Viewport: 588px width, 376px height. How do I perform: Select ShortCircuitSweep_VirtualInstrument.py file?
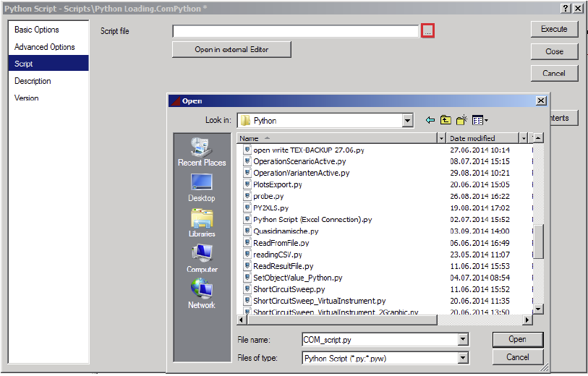coord(319,301)
